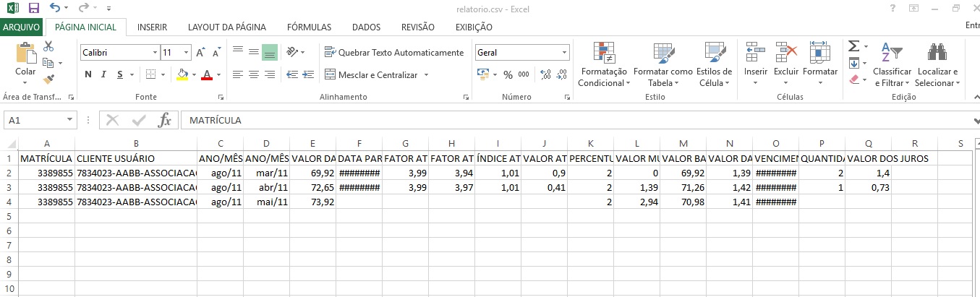Open Formatação Condicional dropdown
Screen dimensions: 980x297
pyautogui.click(x=604, y=64)
